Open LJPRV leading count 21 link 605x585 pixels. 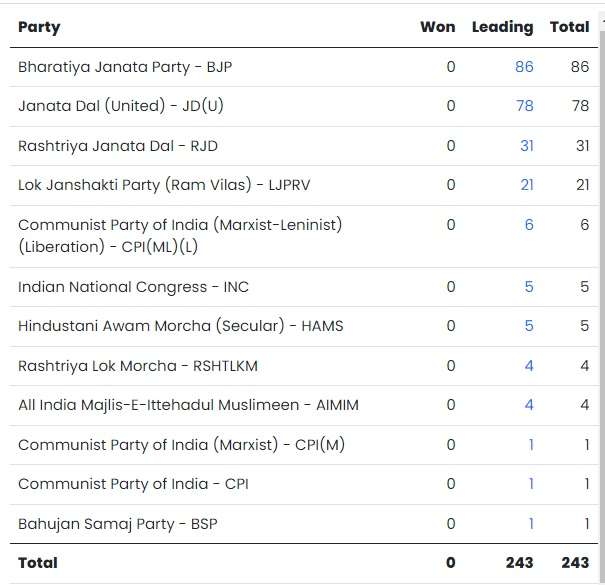tap(526, 185)
